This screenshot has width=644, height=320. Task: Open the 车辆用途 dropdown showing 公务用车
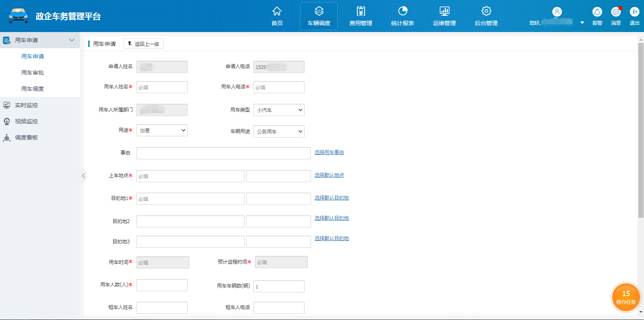(279, 131)
